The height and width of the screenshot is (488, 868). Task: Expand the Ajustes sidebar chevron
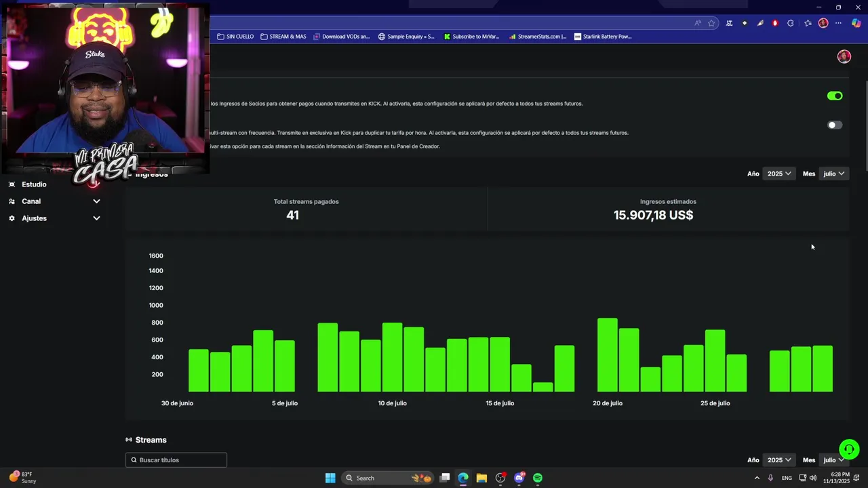click(96, 218)
